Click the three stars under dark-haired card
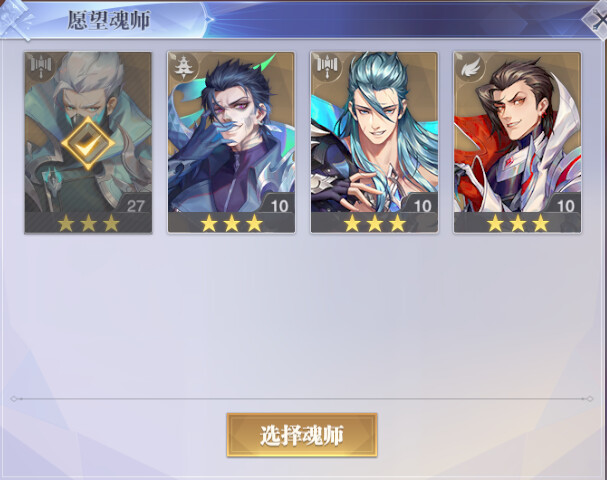607x480 pixels. [x=231, y=223]
